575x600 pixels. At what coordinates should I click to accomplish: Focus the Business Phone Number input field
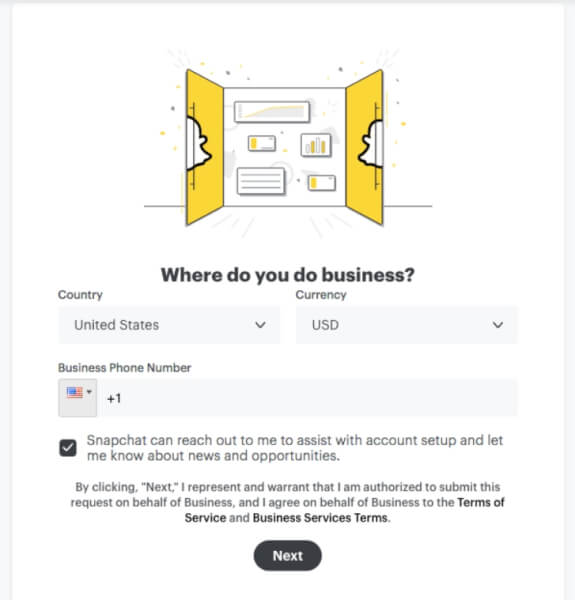tap(309, 398)
